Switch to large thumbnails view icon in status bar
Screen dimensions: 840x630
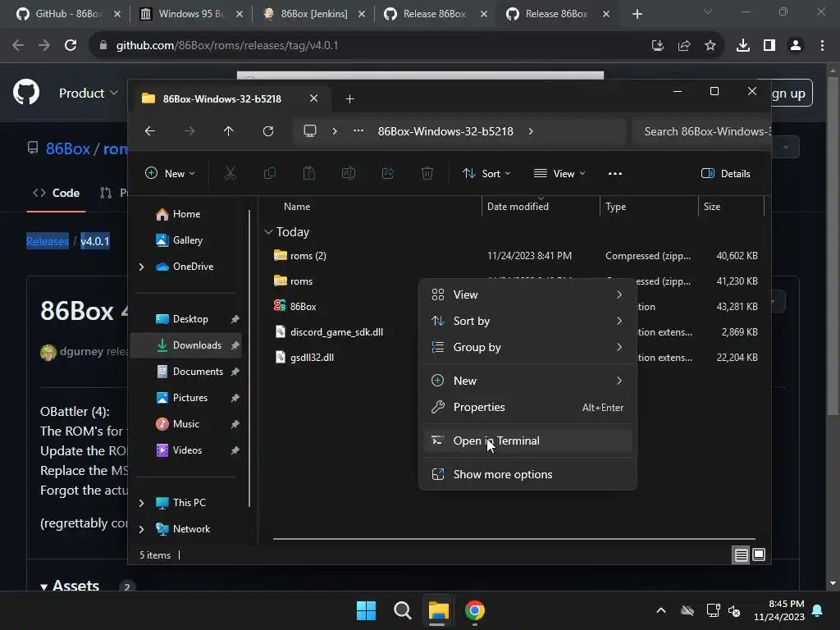[x=759, y=555]
